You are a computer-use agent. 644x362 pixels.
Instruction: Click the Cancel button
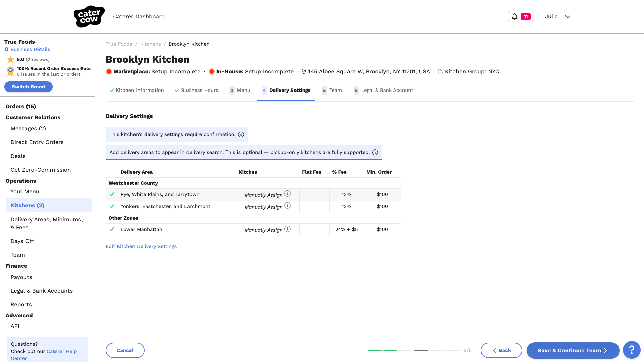pos(125,350)
